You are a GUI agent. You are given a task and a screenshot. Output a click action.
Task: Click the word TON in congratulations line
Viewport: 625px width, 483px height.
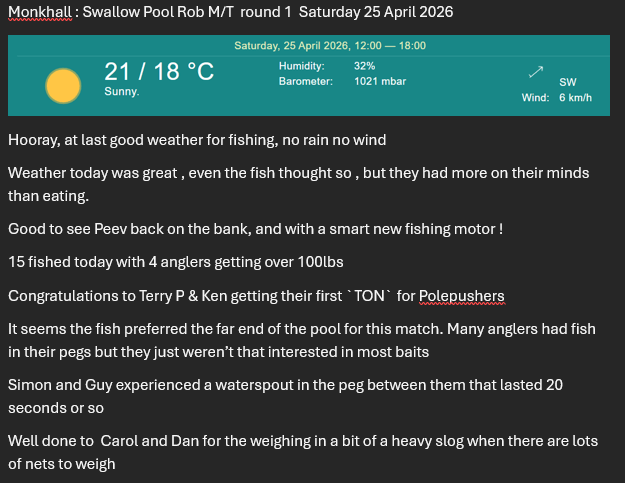356,296
